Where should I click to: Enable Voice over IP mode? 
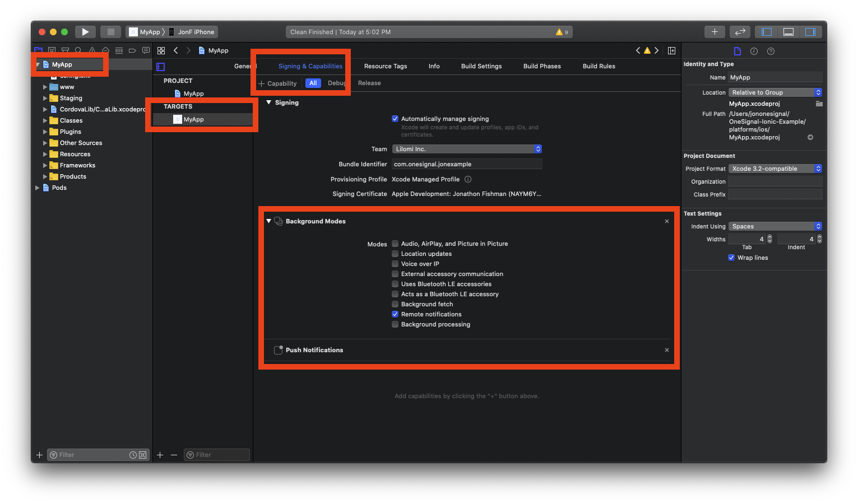395,264
